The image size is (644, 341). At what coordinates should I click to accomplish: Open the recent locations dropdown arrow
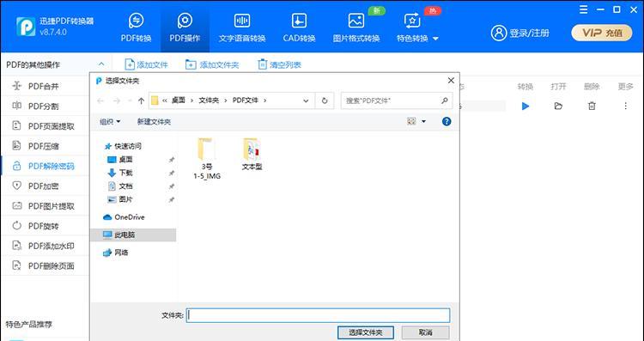pos(130,100)
